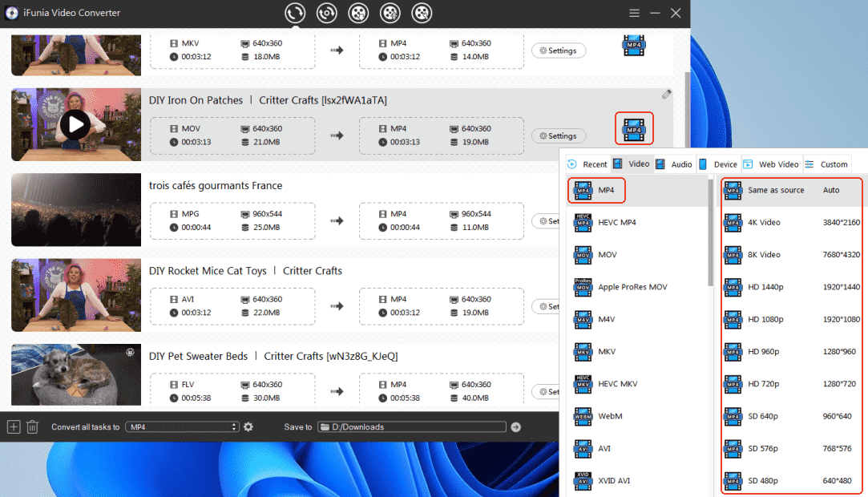Click arrow icon next to the save path

point(515,427)
